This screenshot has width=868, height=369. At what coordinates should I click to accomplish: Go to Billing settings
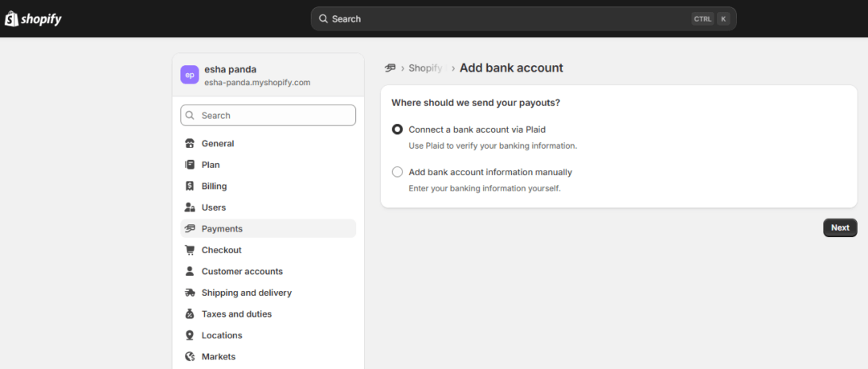click(268, 187)
